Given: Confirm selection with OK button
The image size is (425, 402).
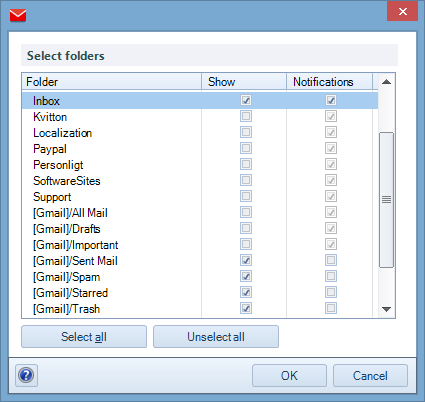Looking at the screenshot, I should click(x=289, y=376).
